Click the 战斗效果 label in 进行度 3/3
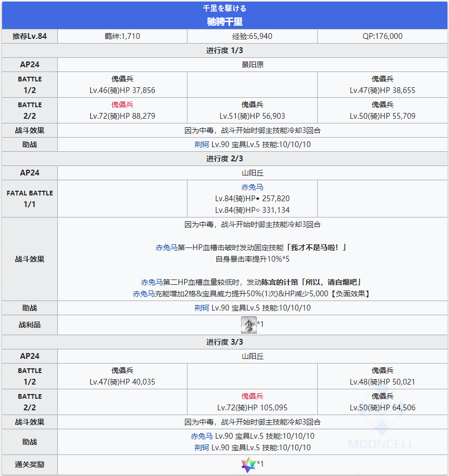 pyautogui.click(x=30, y=422)
